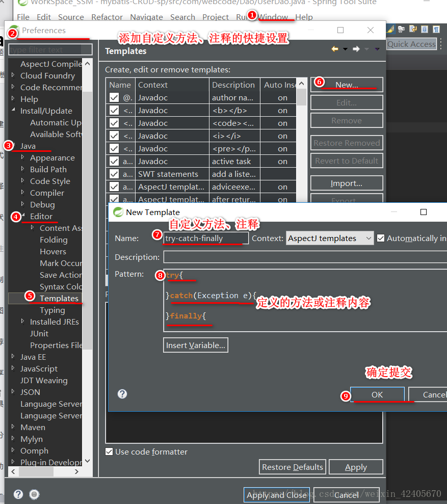447x504 pixels.
Task: Open the File menu
Action: (x=23, y=17)
